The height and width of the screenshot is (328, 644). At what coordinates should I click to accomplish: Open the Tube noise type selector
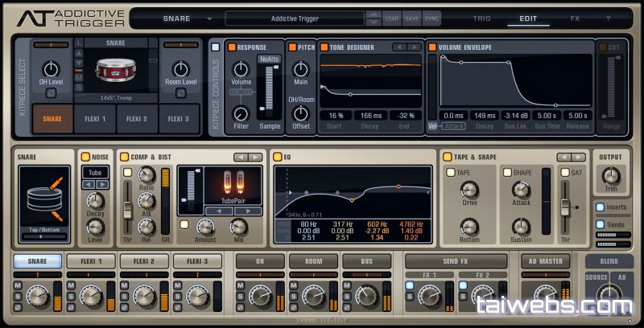click(x=95, y=173)
